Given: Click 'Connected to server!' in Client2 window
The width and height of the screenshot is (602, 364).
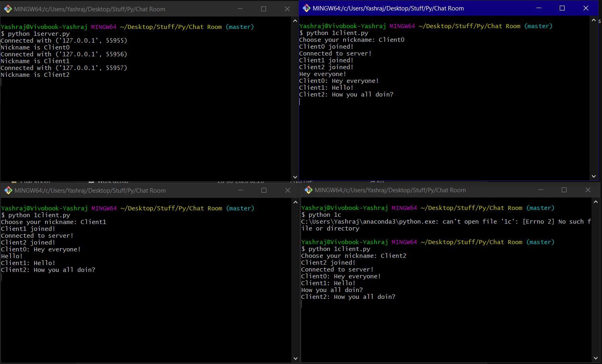Looking at the screenshot, I should (337, 269).
